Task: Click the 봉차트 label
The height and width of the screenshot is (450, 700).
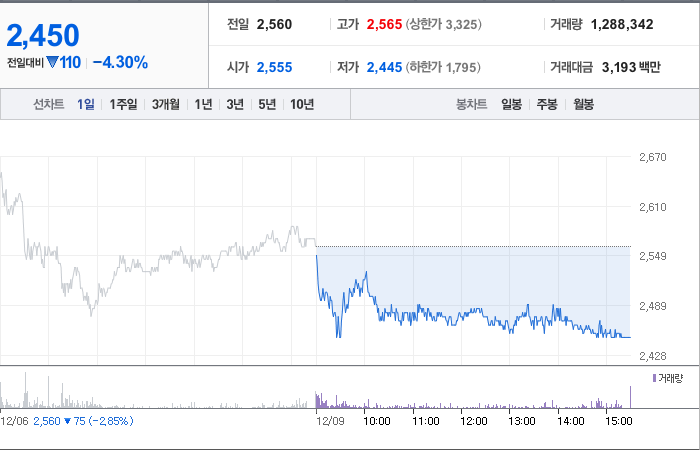Action: coord(471,104)
